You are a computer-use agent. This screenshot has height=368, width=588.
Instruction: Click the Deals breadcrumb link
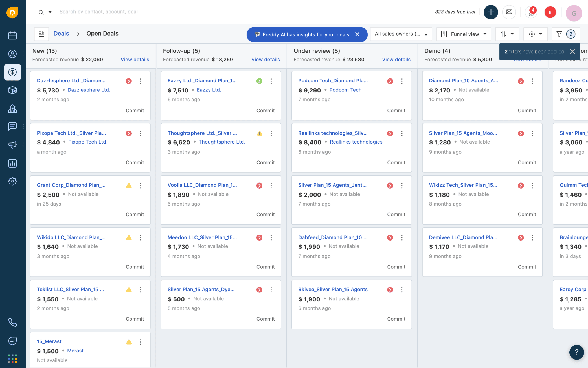(61, 33)
